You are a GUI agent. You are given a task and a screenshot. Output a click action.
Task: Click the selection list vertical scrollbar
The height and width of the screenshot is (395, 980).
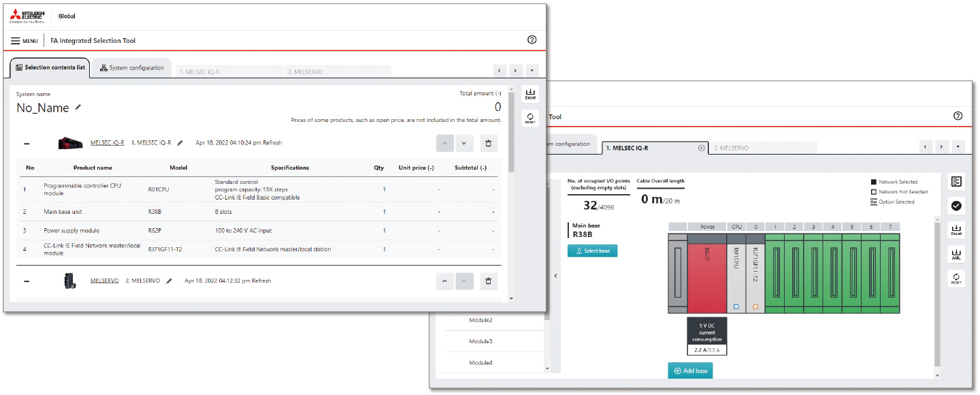(x=511, y=136)
